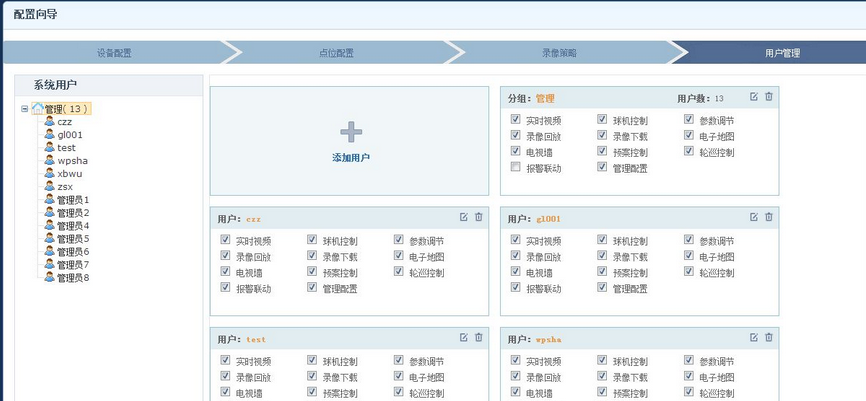This screenshot has width=866, height=401.
Task: Switch to 设备配置 wizard step
Action: (114, 53)
